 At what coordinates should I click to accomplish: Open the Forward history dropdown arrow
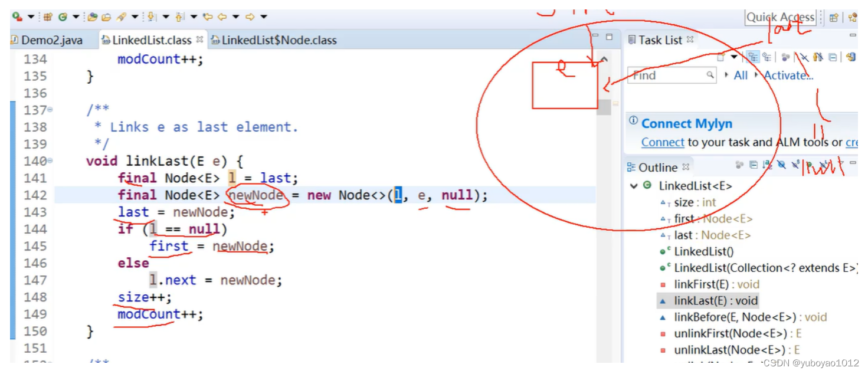264,17
